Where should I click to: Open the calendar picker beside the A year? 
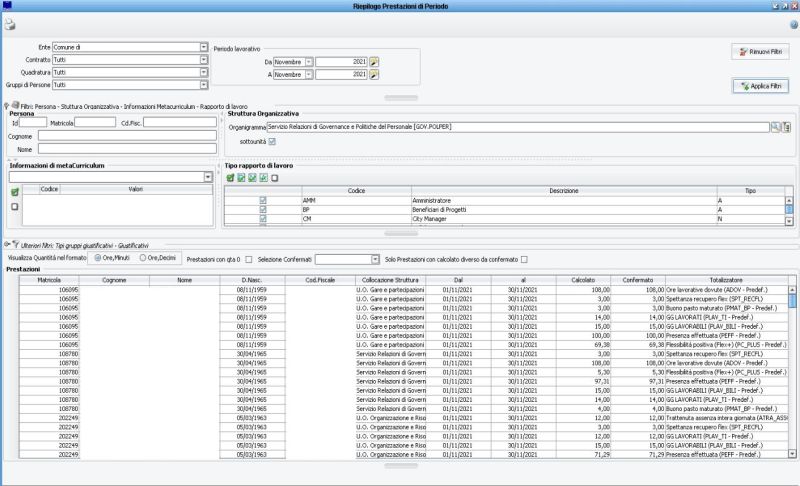click(374, 74)
